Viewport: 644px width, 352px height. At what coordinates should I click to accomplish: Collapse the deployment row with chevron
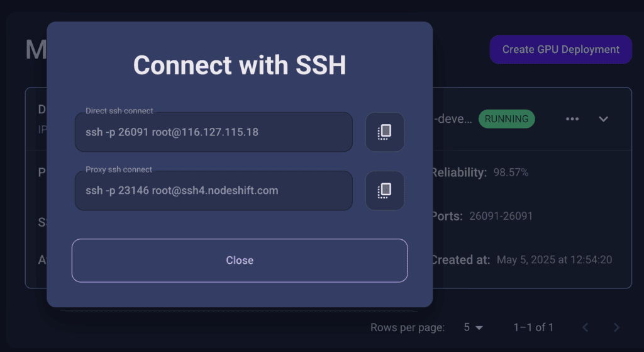point(603,119)
